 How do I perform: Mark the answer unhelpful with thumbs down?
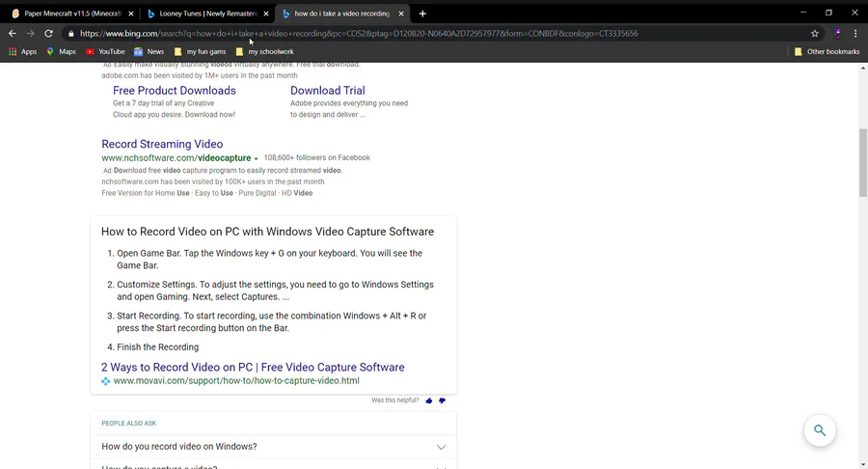442,400
